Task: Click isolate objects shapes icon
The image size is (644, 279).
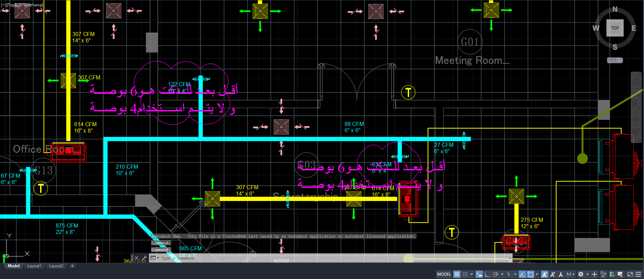Action: coord(604,274)
